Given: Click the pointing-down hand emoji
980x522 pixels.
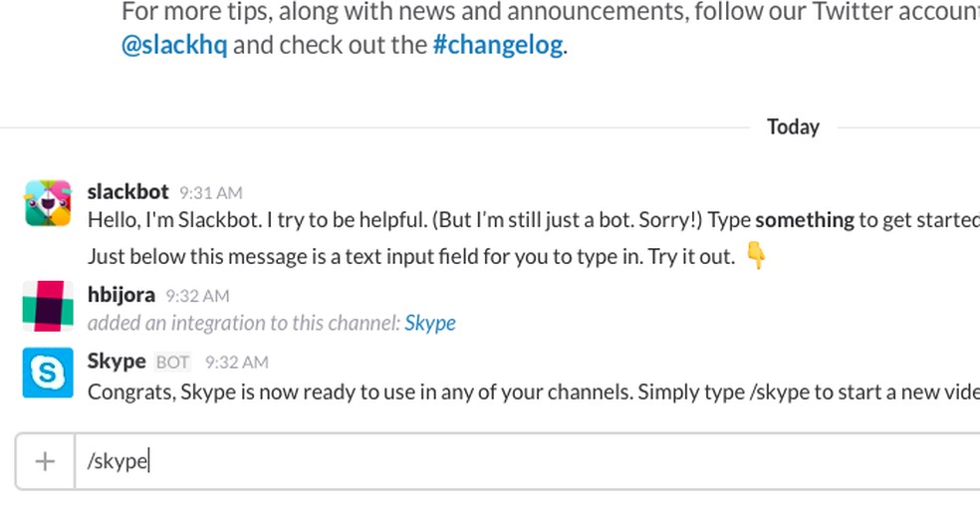Looking at the screenshot, I should click(x=756, y=257).
